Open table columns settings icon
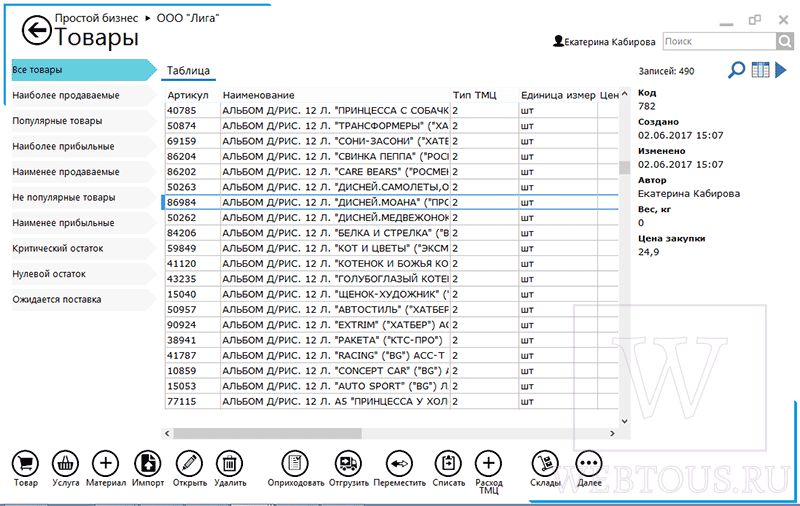Viewport: 800px width, 506px height. pyautogui.click(x=760, y=70)
